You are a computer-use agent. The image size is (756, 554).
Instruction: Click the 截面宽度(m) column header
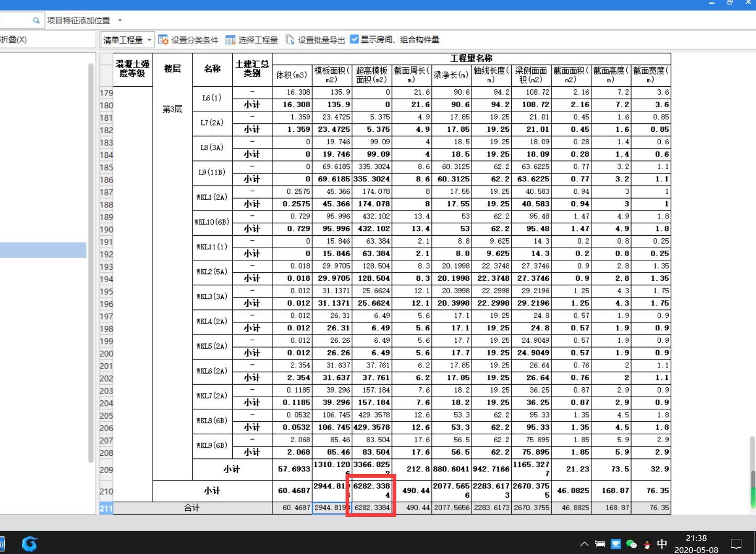click(651, 75)
